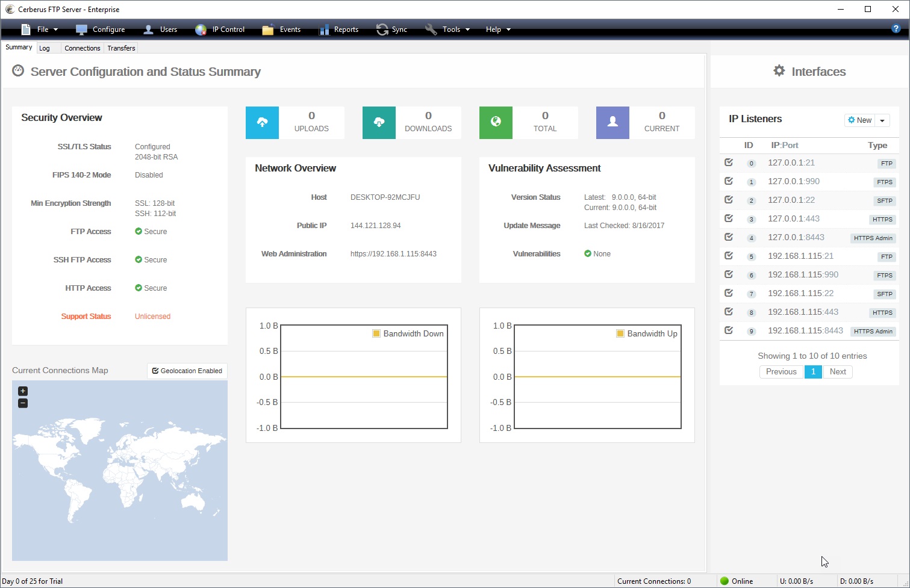Open the Configure toolbar icon
Image resolution: width=910 pixels, height=588 pixels.
point(82,29)
